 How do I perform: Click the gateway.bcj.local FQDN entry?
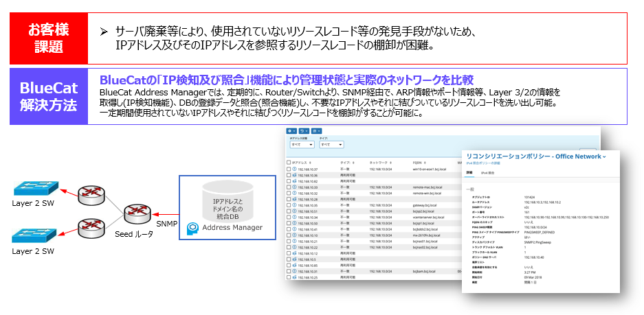(426, 205)
